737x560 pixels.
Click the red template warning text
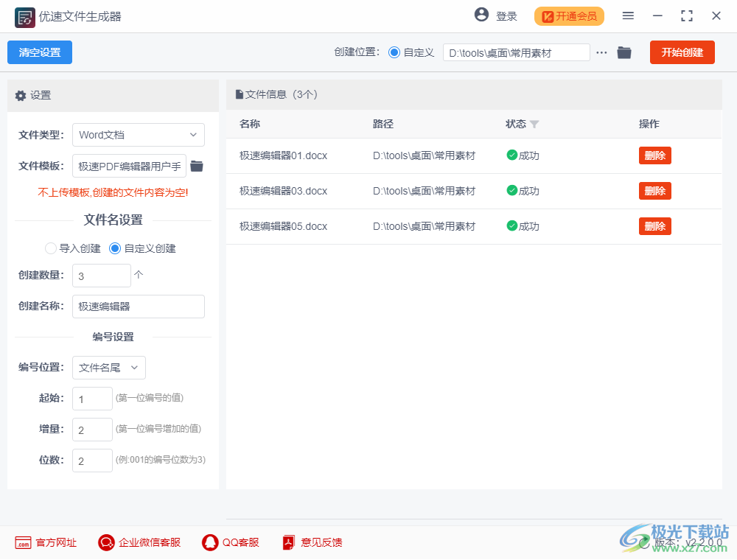(113, 192)
